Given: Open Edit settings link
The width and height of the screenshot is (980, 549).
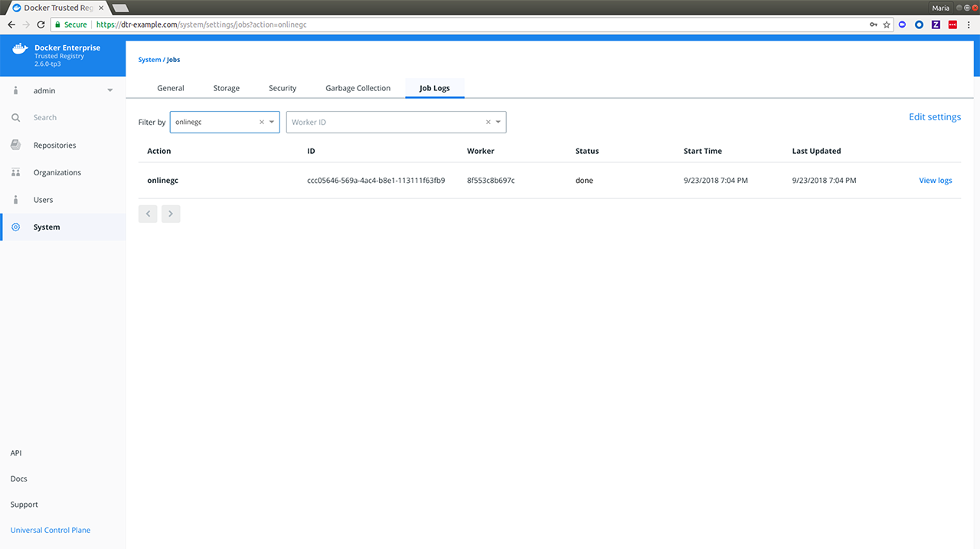Looking at the screenshot, I should [934, 117].
